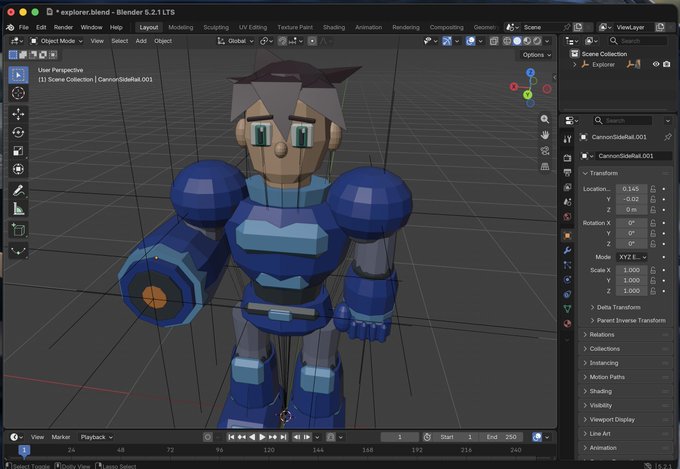
Task: Click the viewport zoom magnifier icon
Action: click(545, 119)
